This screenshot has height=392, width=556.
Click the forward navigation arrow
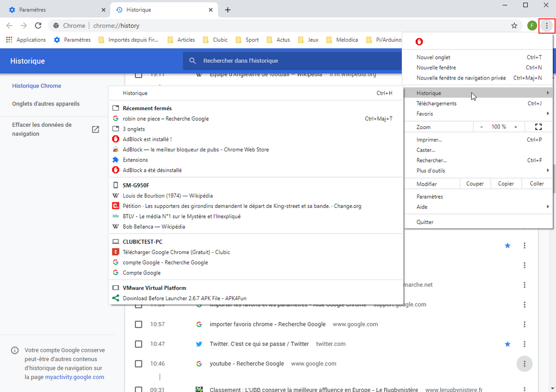tap(24, 26)
